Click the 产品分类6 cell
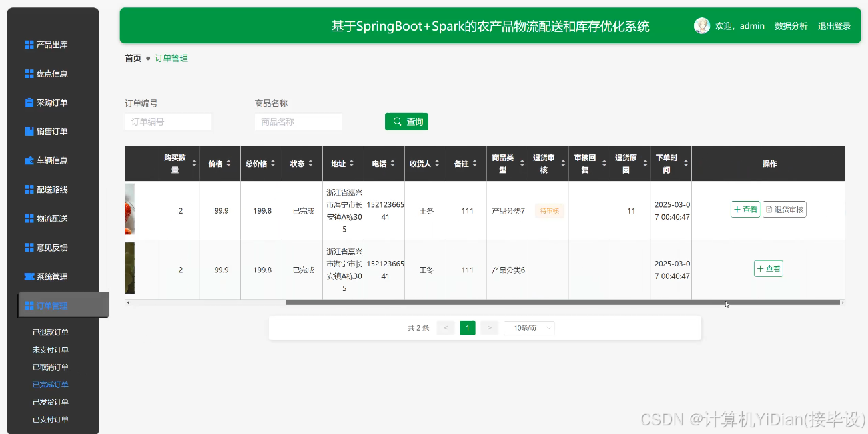Screen dimensions: 868x434 coord(508,270)
